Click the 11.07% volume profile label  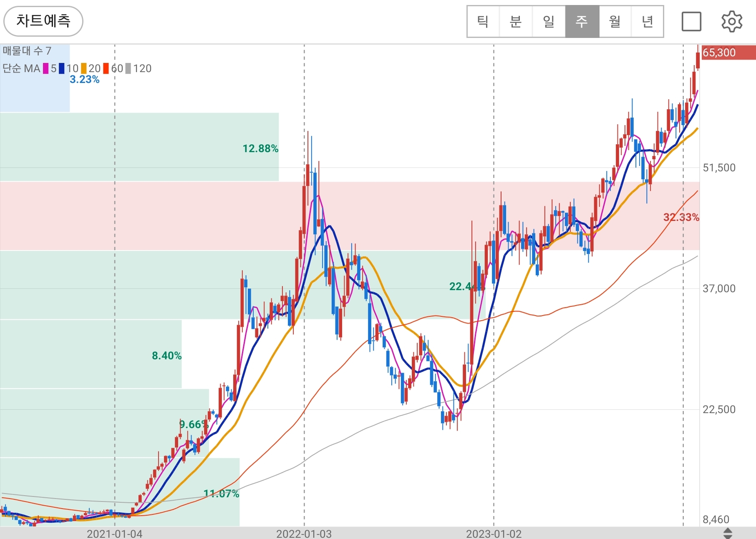coord(221,494)
